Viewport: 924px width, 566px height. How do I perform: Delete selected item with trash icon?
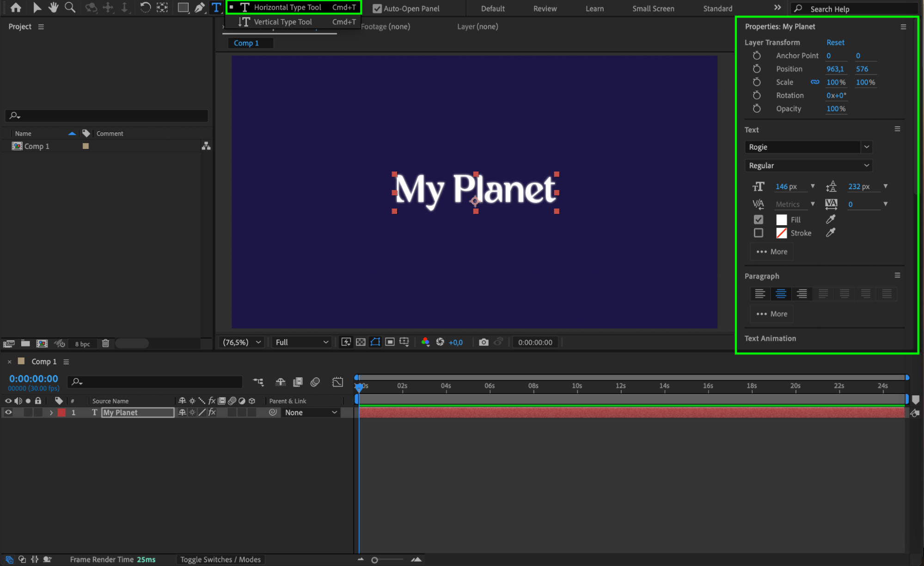click(105, 344)
